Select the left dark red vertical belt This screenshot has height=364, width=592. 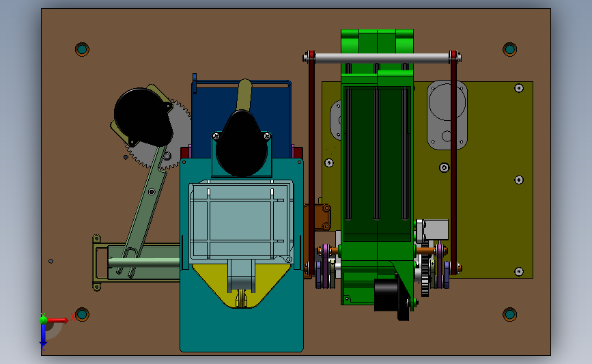click(311, 163)
